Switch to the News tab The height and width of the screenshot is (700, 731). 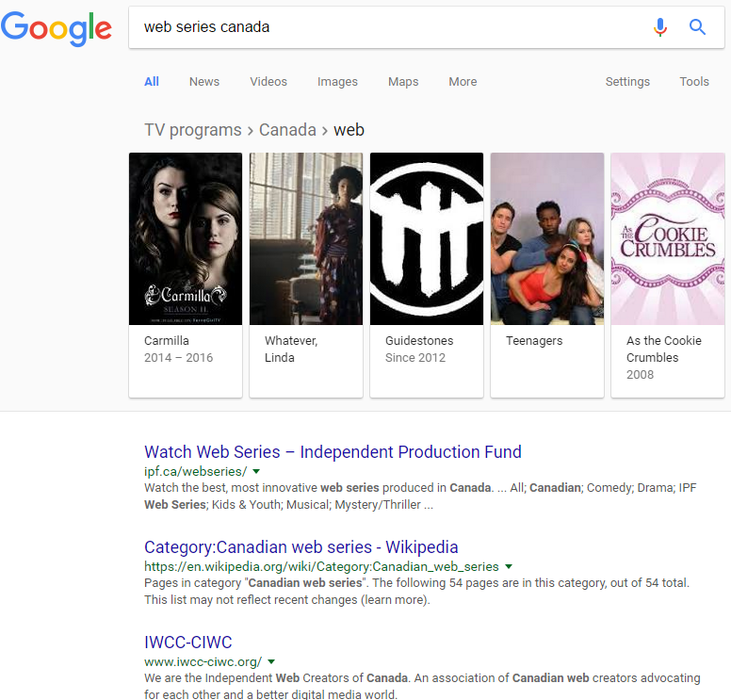[x=204, y=82]
